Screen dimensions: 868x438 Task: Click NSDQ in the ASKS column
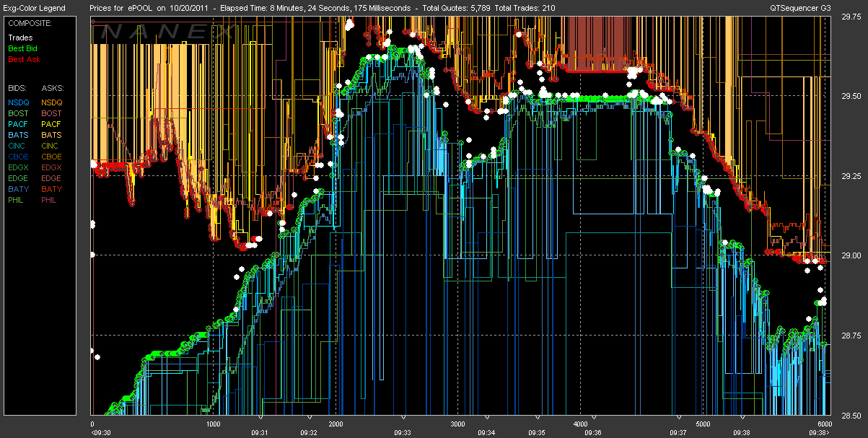(52, 102)
